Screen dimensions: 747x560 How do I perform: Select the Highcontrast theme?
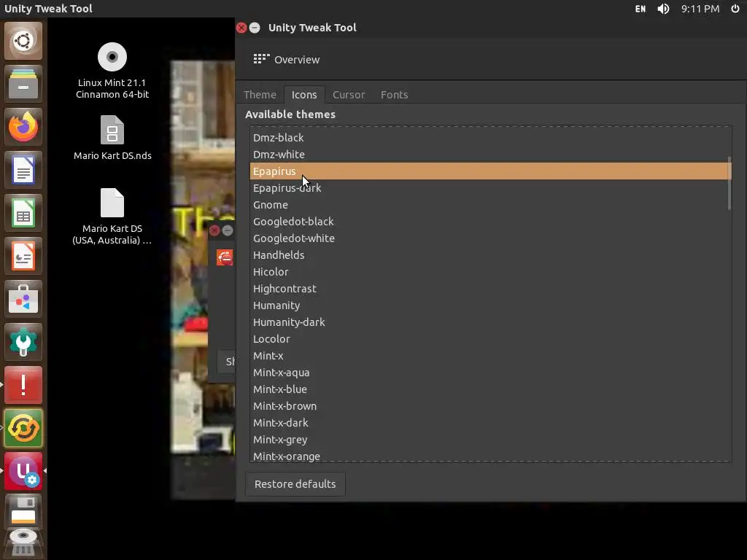pos(490,289)
